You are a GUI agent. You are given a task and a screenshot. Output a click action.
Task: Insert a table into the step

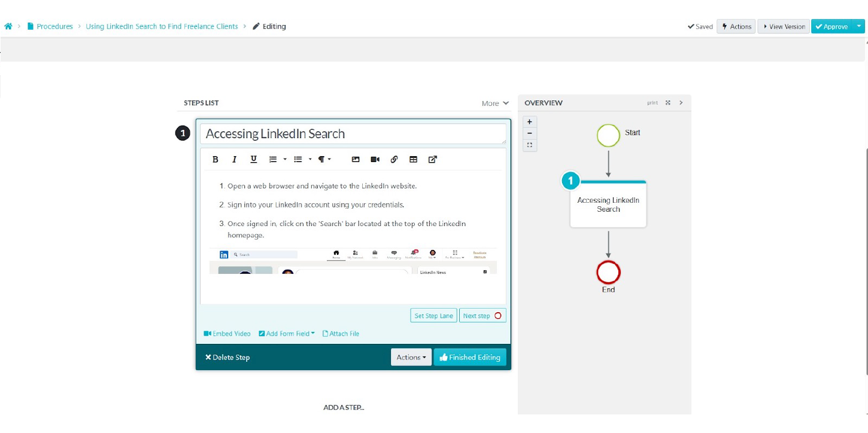point(413,160)
